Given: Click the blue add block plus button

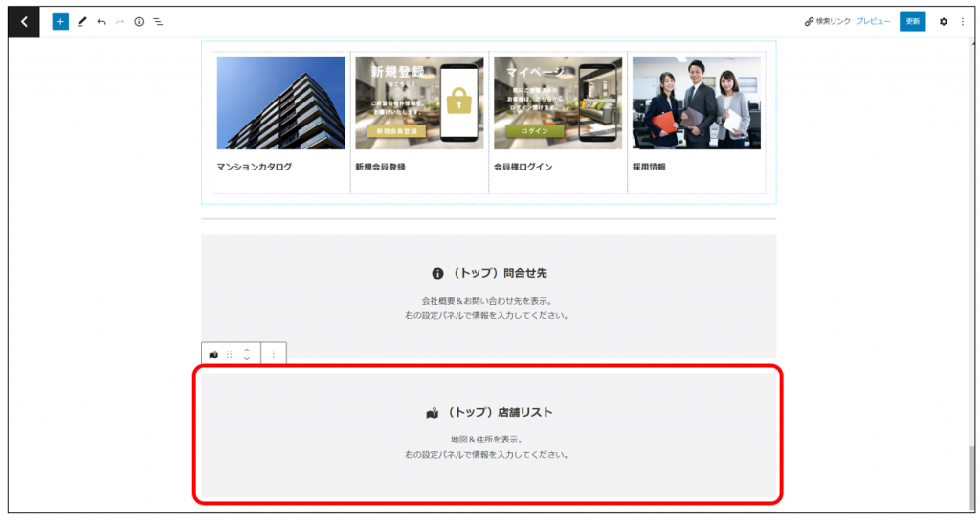Looking at the screenshot, I should point(60,21).
